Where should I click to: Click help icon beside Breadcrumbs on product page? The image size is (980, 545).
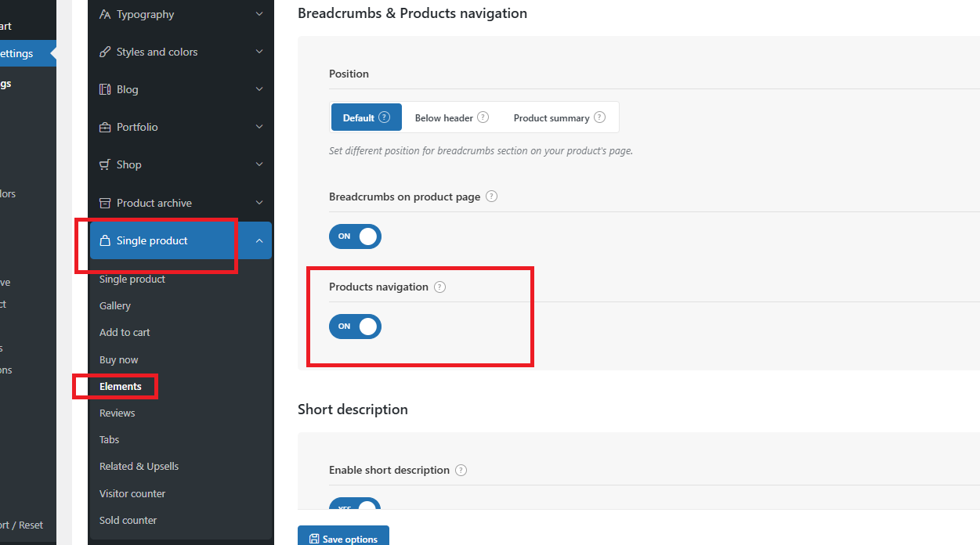coord(492,197)
